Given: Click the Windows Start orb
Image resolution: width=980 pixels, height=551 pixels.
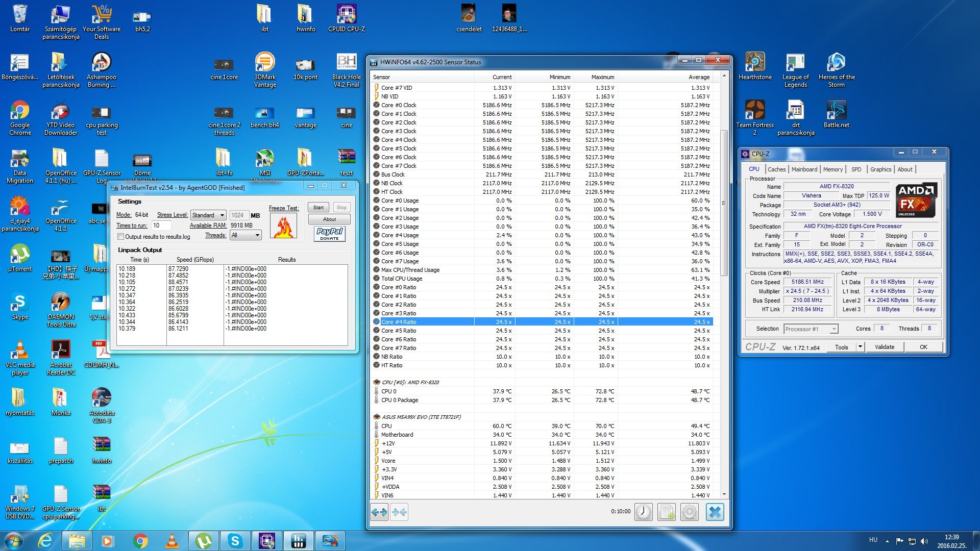Looking at the screenshot, I should [14, 541].
